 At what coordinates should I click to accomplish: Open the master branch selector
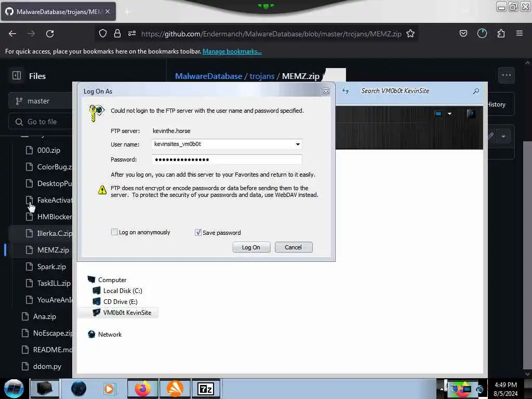(x=40, y=101)
